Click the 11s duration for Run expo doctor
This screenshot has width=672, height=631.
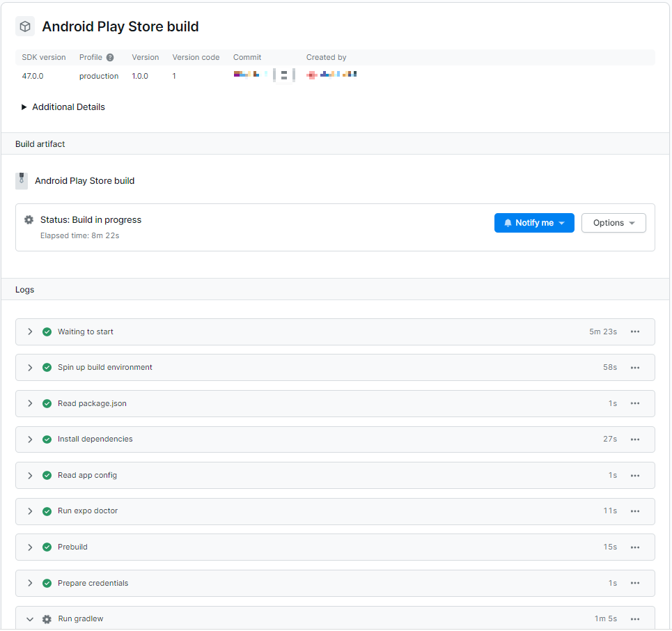pos(610,511)
